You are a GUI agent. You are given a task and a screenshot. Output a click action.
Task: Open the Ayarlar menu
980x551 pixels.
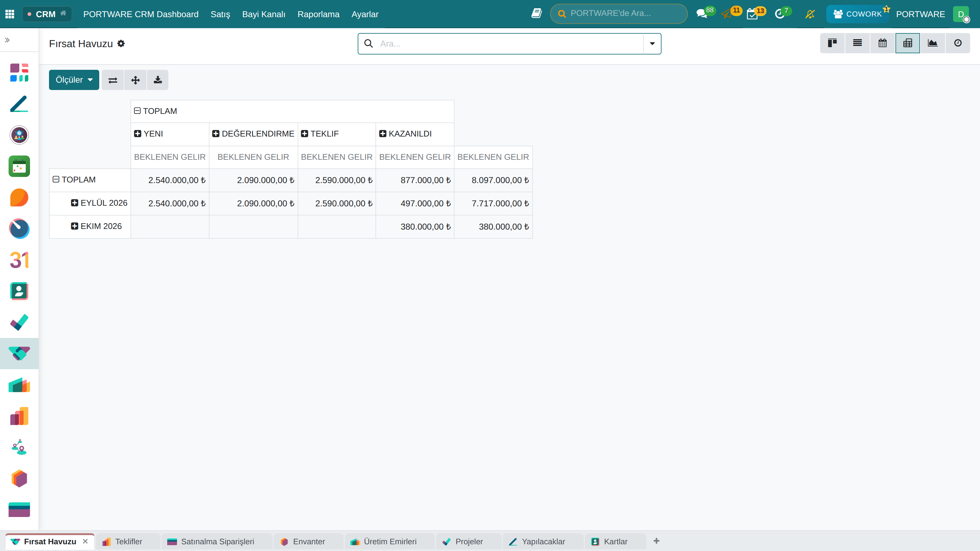pyautogui.click(x=365, y=14)
